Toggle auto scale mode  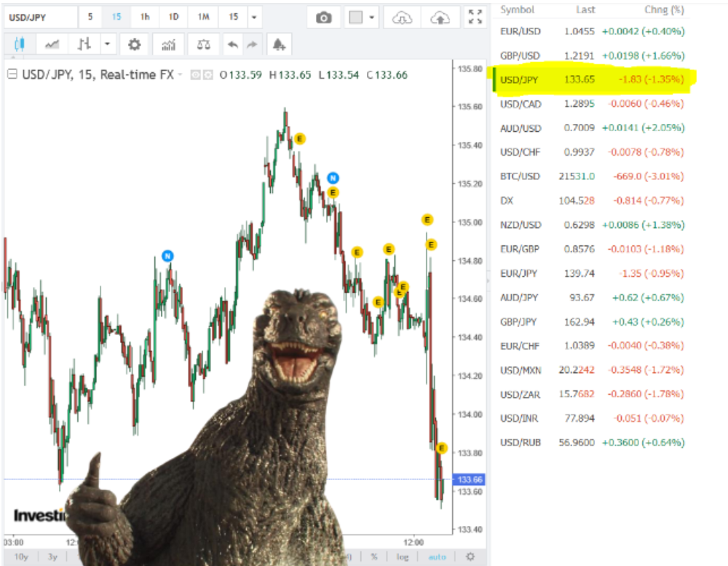click(437, 557)
